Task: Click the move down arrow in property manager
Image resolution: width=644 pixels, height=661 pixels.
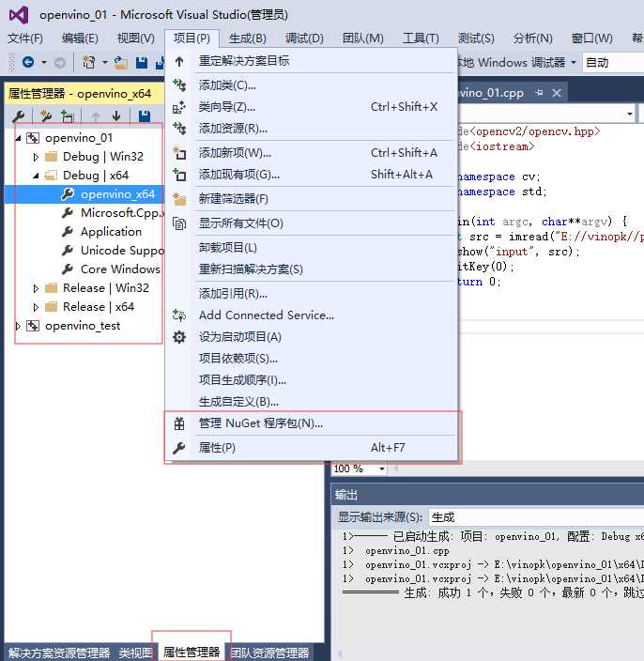Action: coord(116,115)
